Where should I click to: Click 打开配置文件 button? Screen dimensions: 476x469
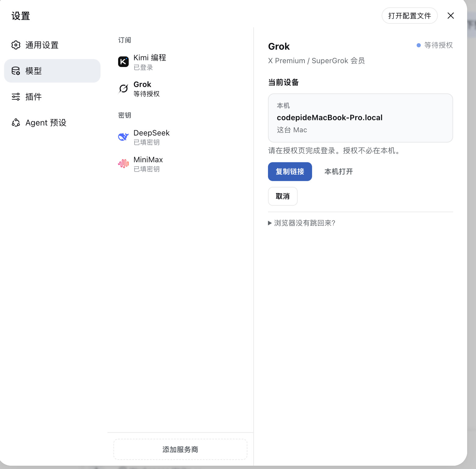pyautogui.click(x=409, y=16)
